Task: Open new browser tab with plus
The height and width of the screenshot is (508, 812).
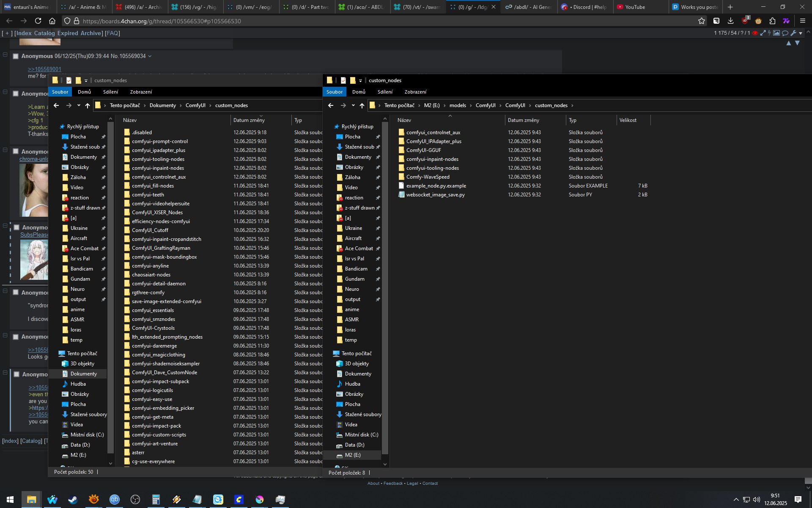Action: click(730, 7)
